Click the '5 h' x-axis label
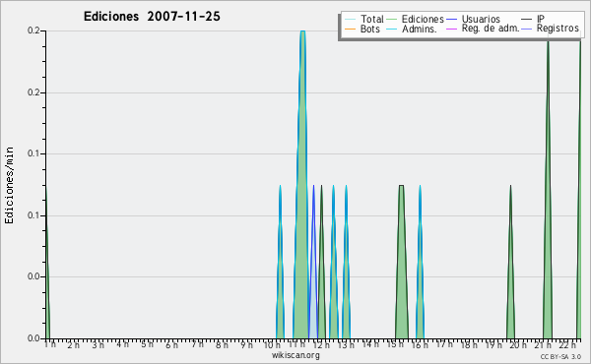 click(147, 344)
